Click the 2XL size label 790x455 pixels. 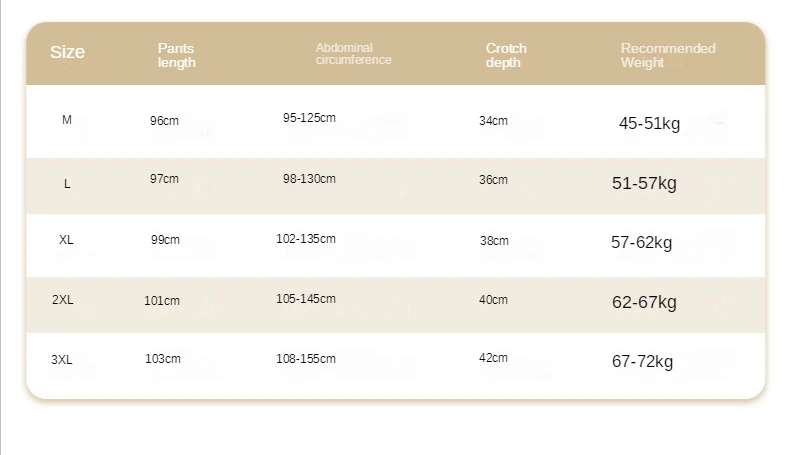click(62, 300)
